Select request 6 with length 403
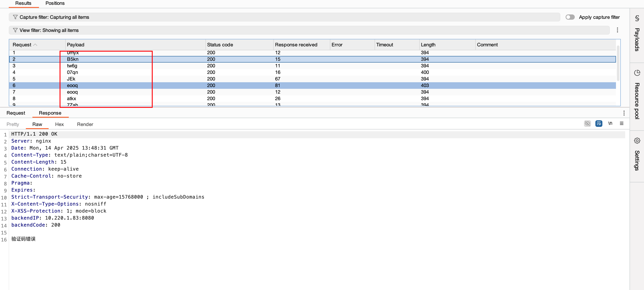This screenshot has width=644, height=290. click(313, 85)
